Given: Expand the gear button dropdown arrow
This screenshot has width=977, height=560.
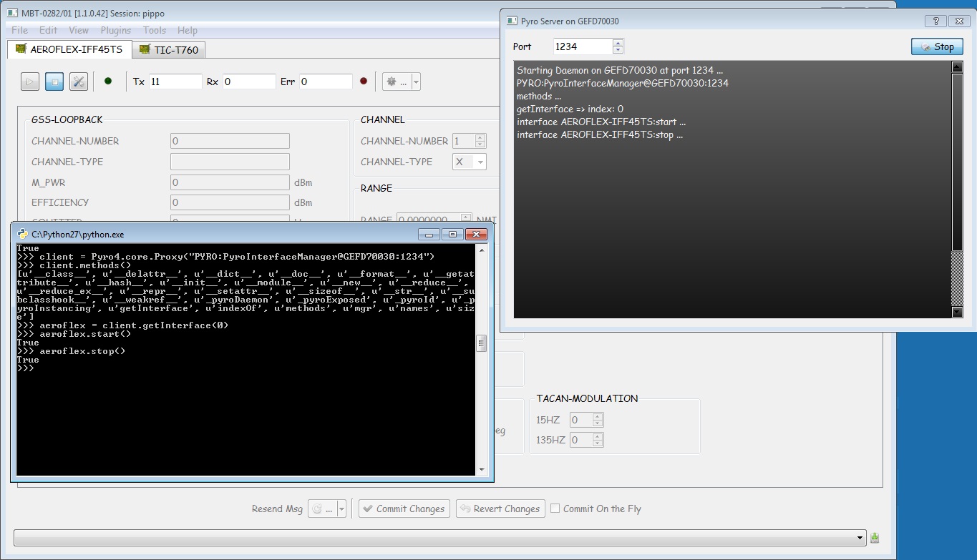Looking at the screenshot, I should [416, 82].
